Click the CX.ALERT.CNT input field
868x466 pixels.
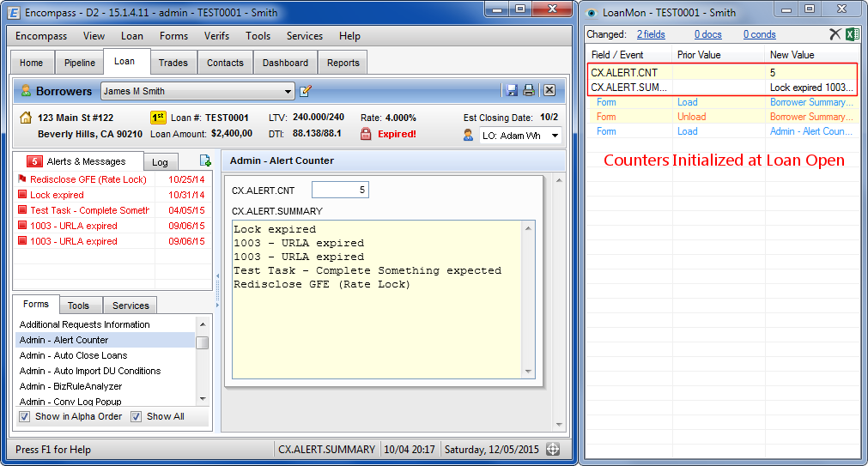coord(340,190)
